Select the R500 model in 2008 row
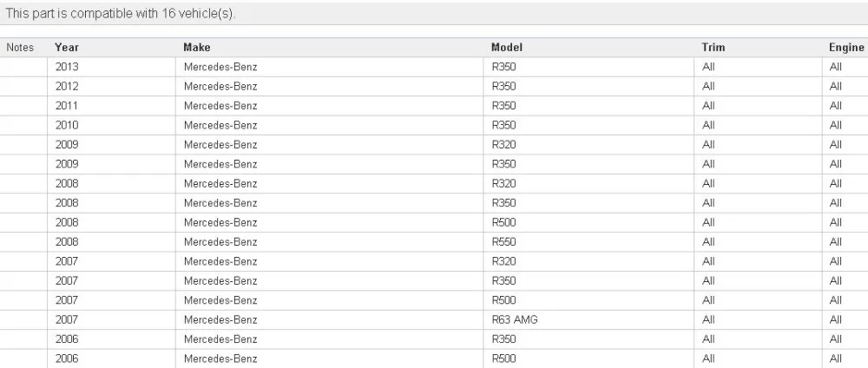 [503, 222]
